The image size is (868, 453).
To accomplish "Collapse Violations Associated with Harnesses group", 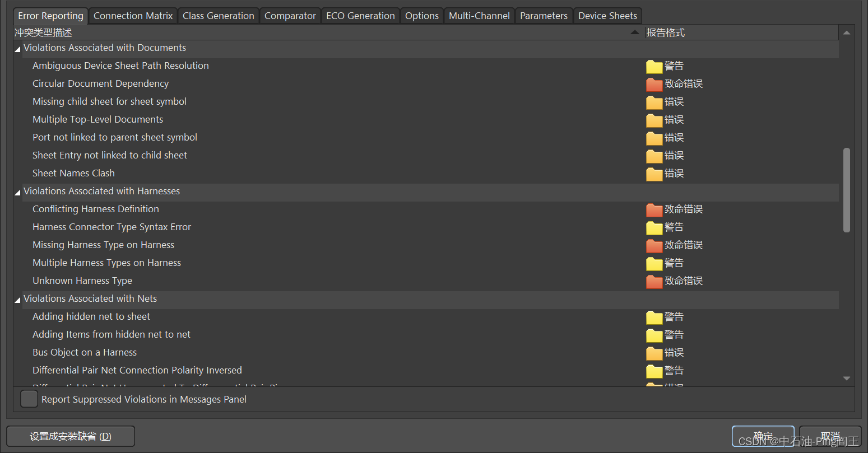I will pos(17,193).
